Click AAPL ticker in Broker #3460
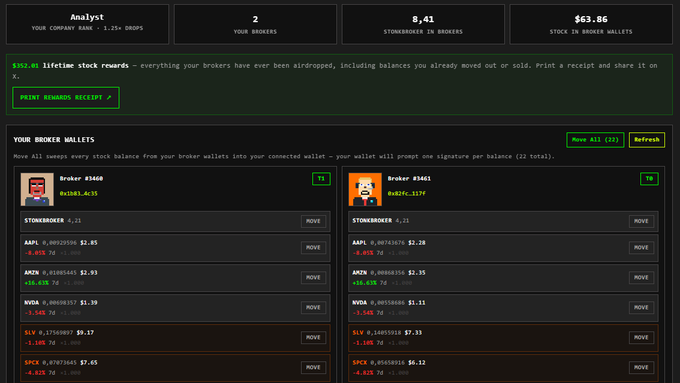680x383 pixels. pyautogui.click(x=31, y=242)
